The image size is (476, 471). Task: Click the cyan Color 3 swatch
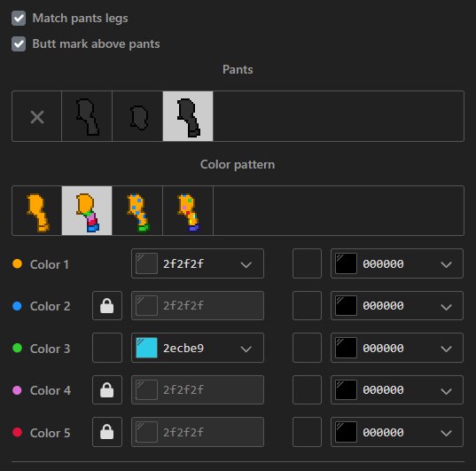(146, 348)
